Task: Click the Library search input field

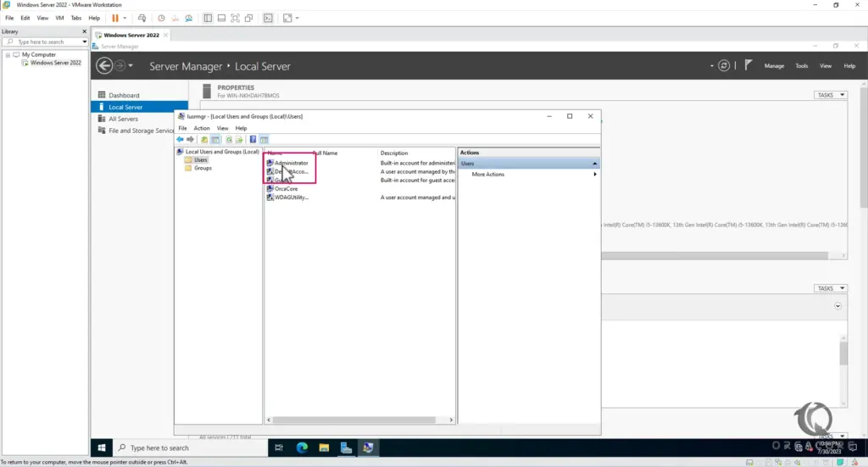Action: tap(44, 42)
